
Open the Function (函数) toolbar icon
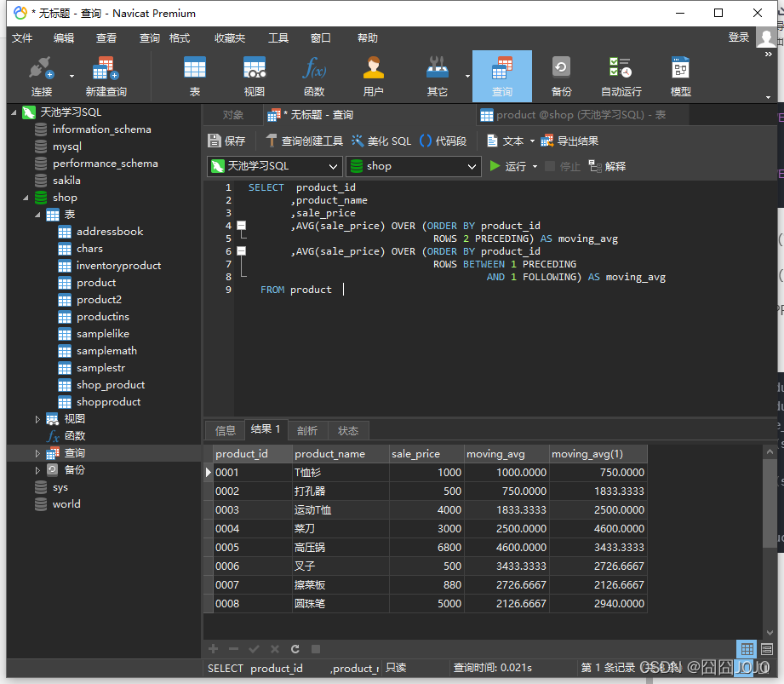pos(314,77)
